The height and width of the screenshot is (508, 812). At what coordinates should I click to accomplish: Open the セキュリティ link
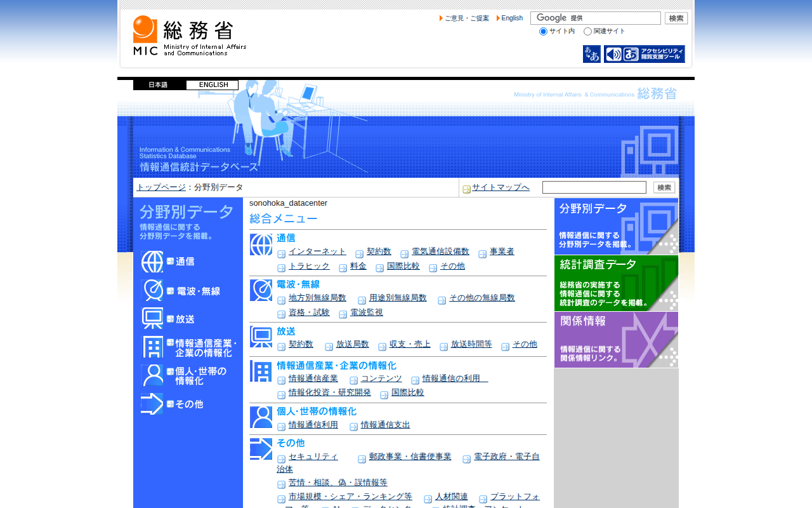[x=313, y=457]
